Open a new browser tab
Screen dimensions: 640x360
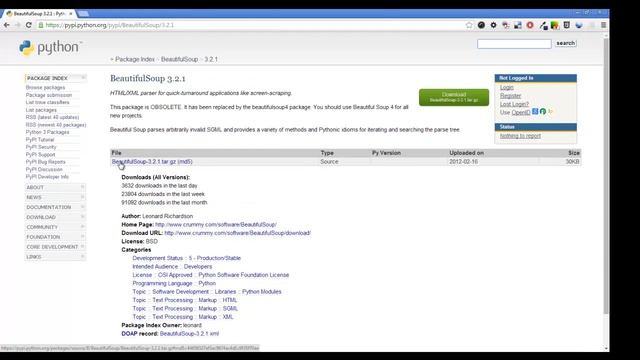click(83, 13)
